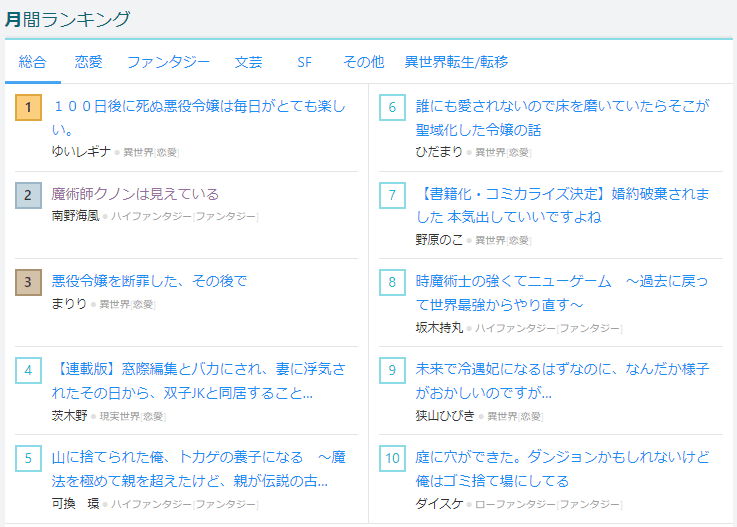Click author name 可換 環

[75, 503]
